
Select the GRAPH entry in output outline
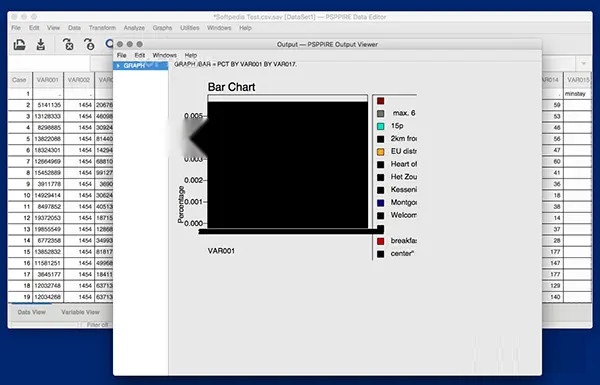134,66
